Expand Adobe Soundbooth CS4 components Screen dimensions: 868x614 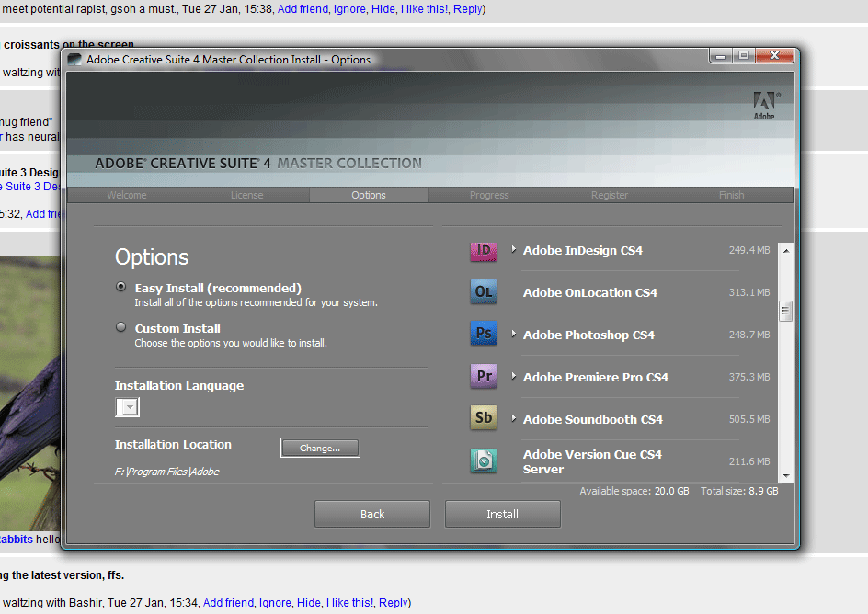(x=514, y=419)
